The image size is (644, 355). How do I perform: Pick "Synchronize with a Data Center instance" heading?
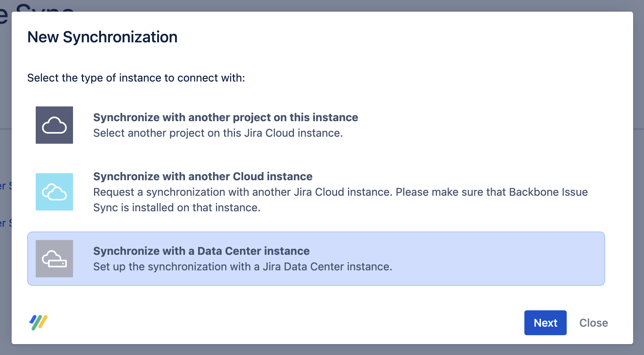pos(201,251)
